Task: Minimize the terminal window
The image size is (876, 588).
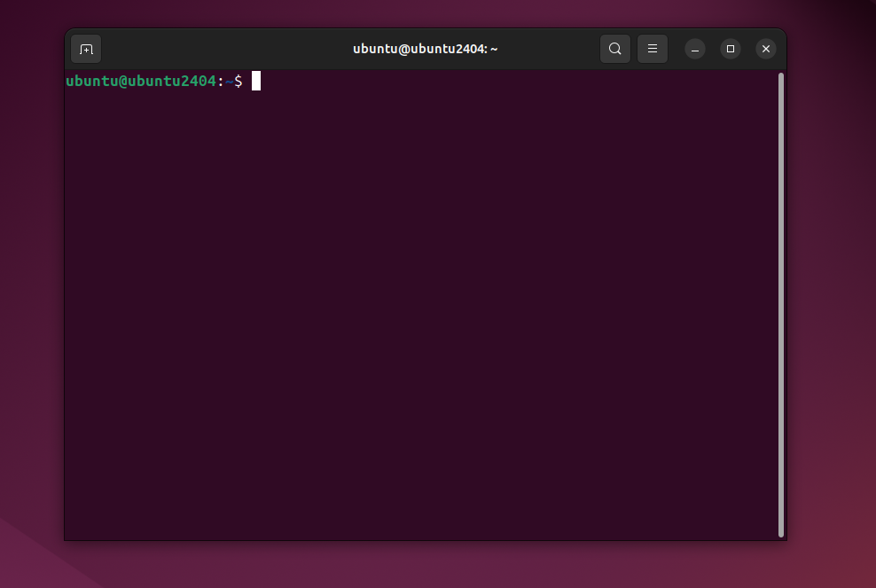Action: pos(695,49)
